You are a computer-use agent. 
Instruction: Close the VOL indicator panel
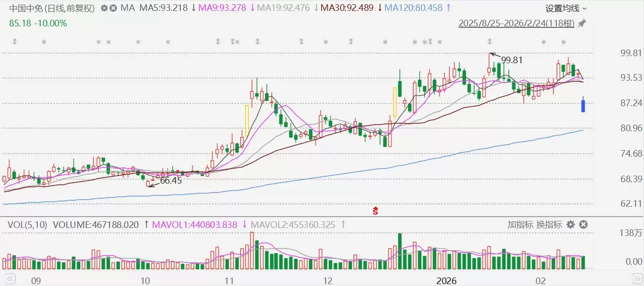click(583, 225)
